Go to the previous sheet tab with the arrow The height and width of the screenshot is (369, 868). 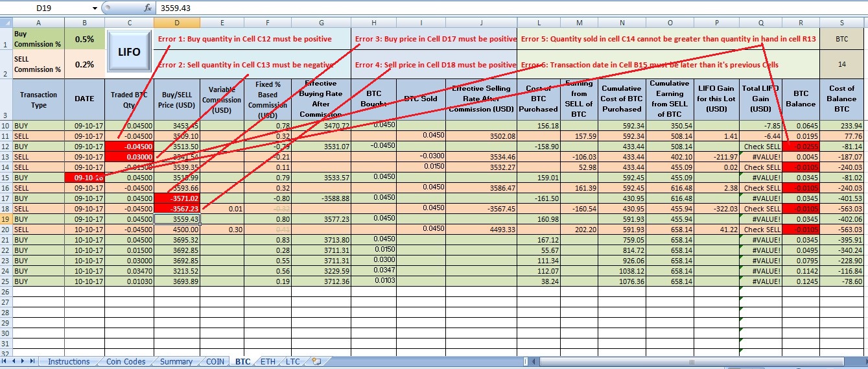pyautogui.click(x=14, y=361)
